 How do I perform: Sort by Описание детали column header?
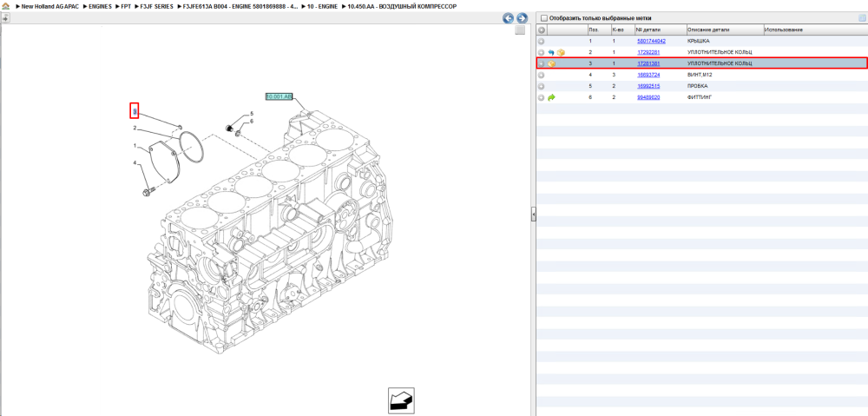(x=725, y=30)
